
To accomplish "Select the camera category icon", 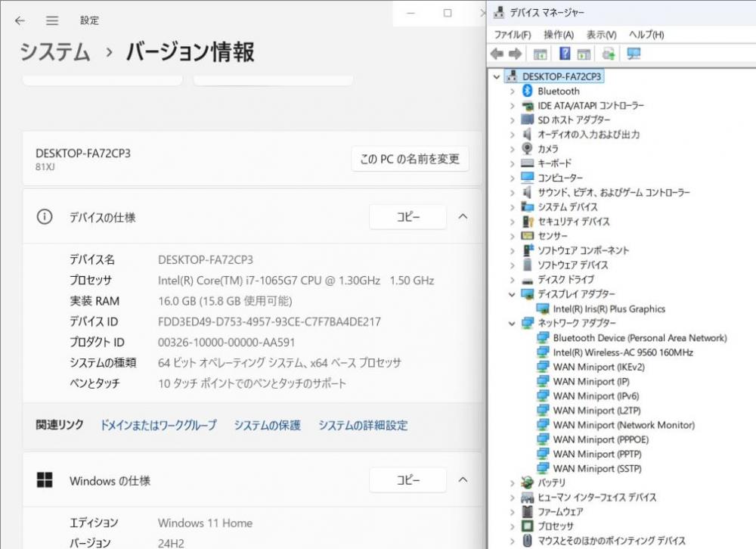I will pos(528,148).
